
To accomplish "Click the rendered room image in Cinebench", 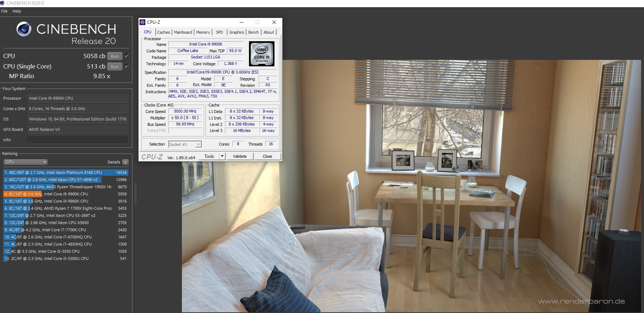I will tap(411, 186).
